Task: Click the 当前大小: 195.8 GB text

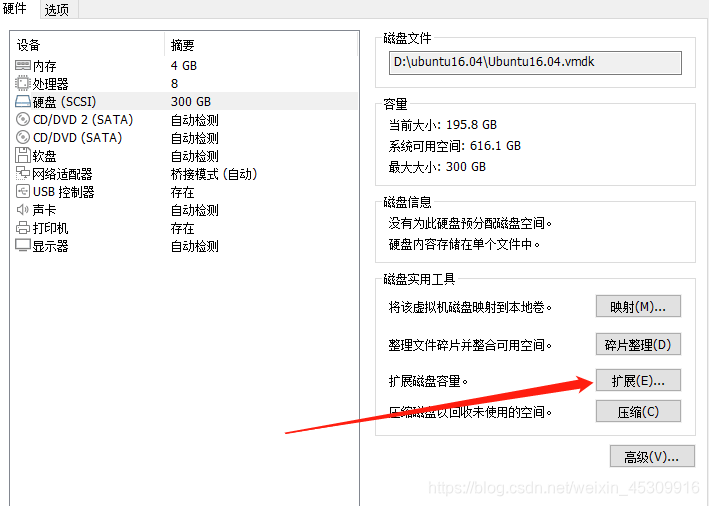Action: click(x=443, y=124)
